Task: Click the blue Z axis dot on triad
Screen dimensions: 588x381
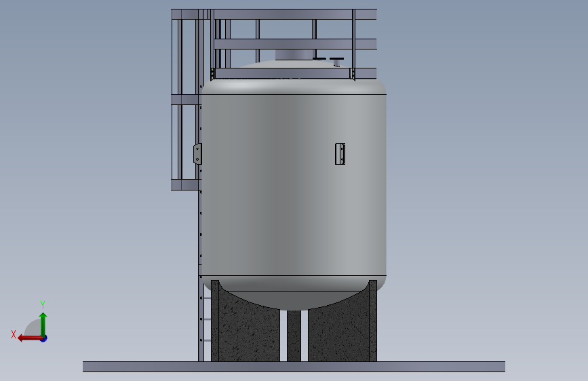Action: [x=44, y=339]
